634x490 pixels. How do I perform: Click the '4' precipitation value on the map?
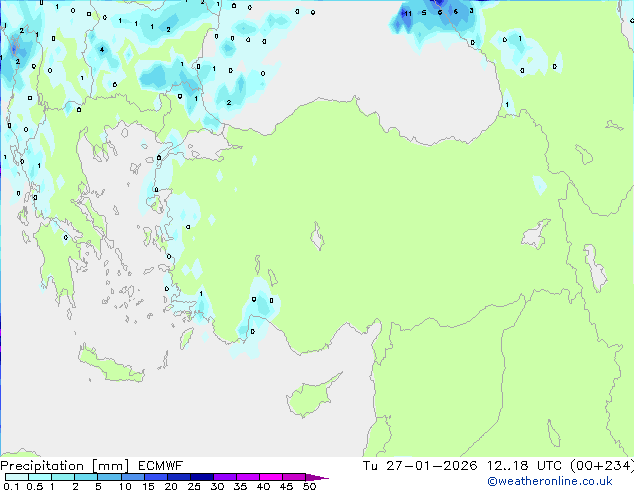pyautogui.click(x=102, y=50)
